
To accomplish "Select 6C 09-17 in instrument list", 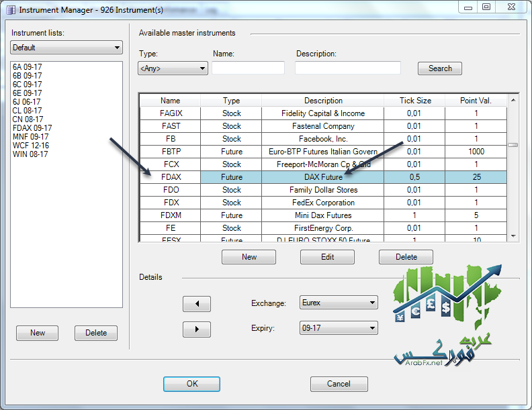I will tap(28, 85).
